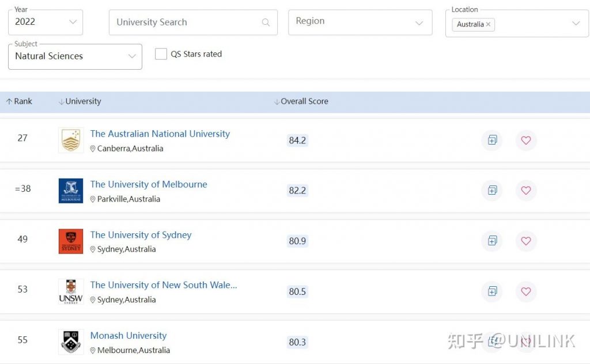Focus the University Search input field
Image resolution: width=590 pixels, height=364 pixels.
193,22
